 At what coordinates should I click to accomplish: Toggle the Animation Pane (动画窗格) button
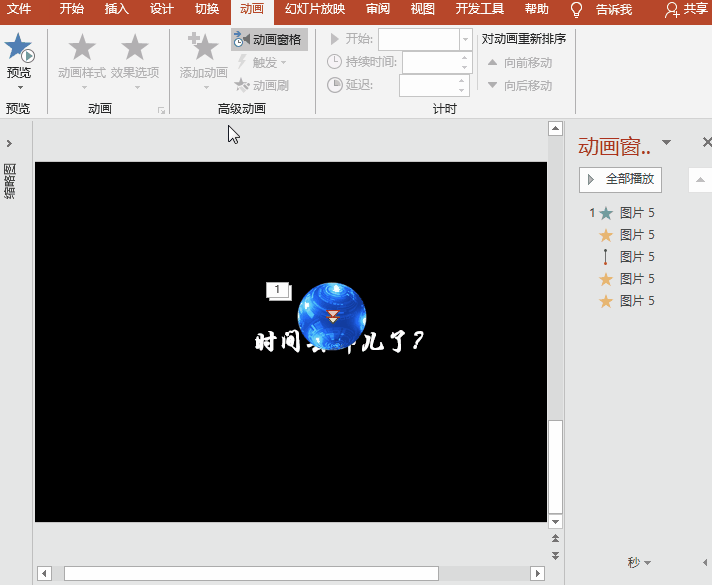(x=269, y=40)
